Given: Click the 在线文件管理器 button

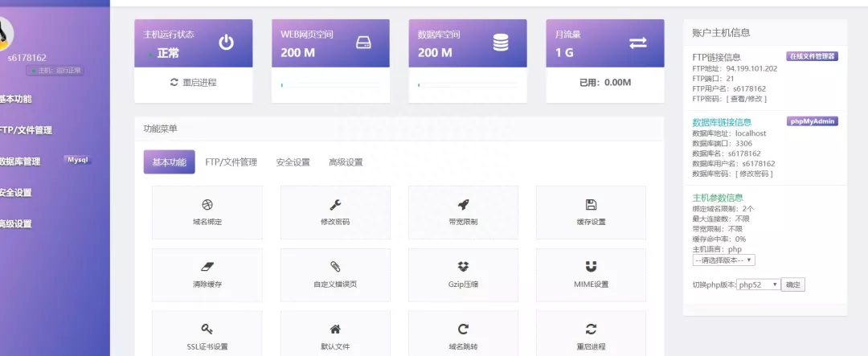Looking at the screenshot, I should coord(812,57).
